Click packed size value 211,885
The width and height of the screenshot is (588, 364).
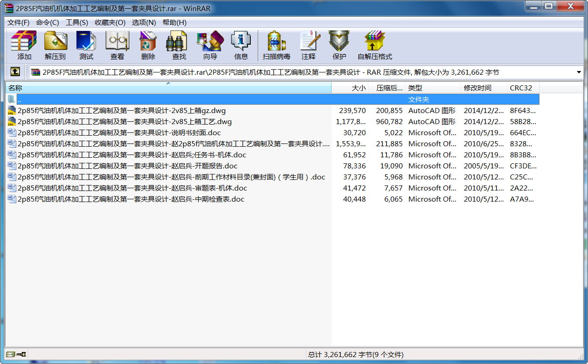pos(389,143)
